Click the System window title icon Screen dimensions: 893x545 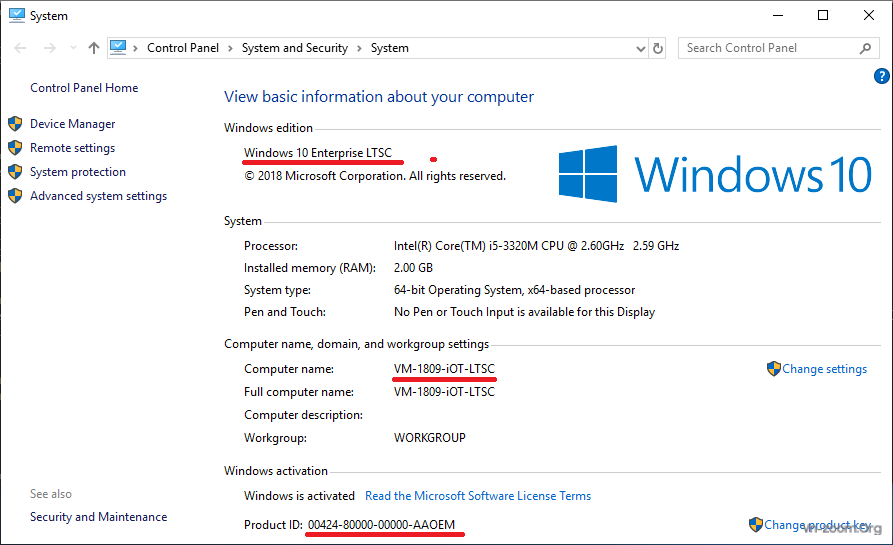click(x=17, y=15)
